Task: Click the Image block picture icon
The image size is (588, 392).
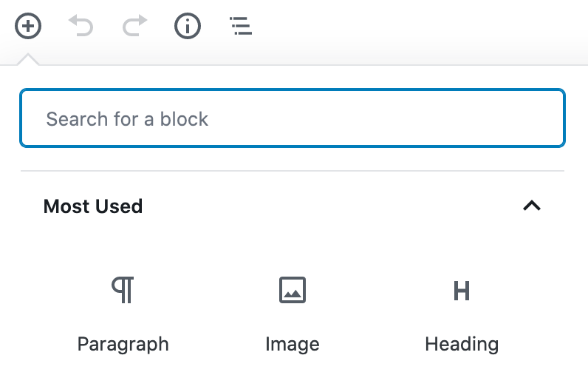Action: click(x=293, y=290)
